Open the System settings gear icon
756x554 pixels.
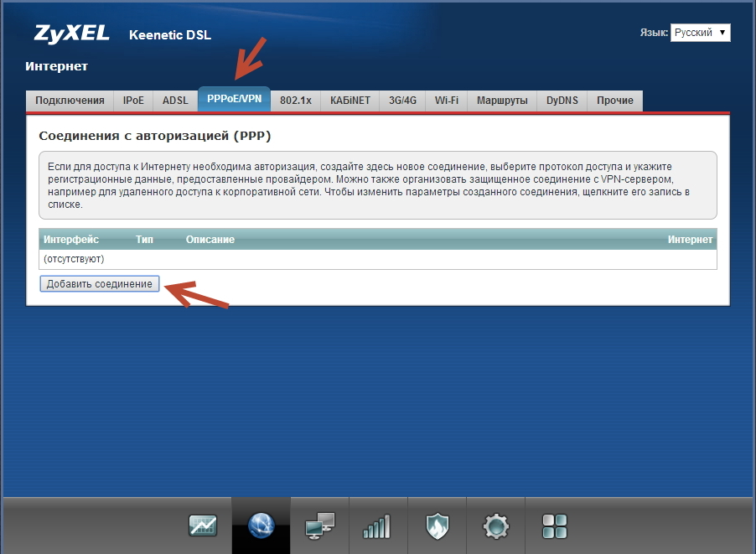click(495, 526)
